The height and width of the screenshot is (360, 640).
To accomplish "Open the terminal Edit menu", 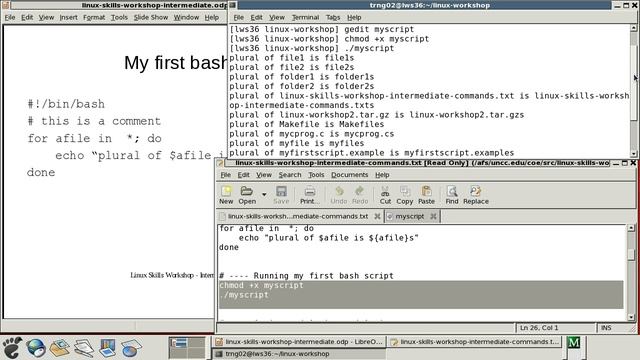I will [x=257, y=18].
